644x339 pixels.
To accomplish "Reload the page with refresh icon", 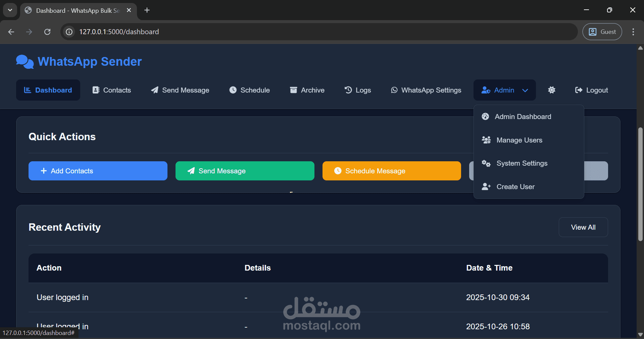I will coord(47,32).
